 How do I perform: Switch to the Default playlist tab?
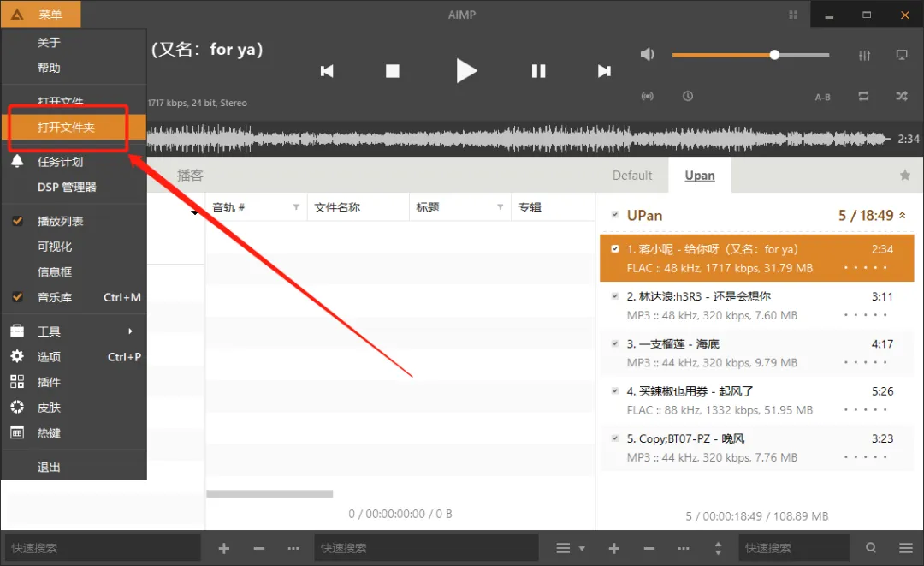pyautogui.click(x=632, y=175)
